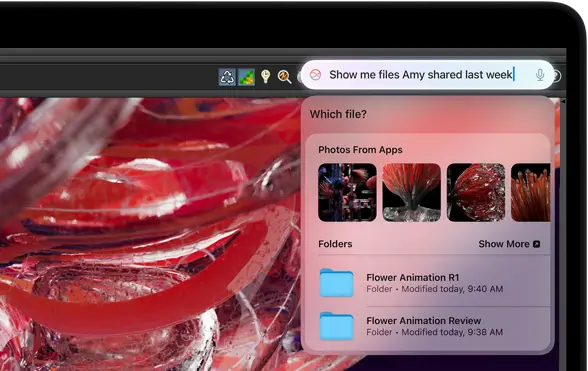Click the magnifying glass search icon in toolbar

click(284, 77)
